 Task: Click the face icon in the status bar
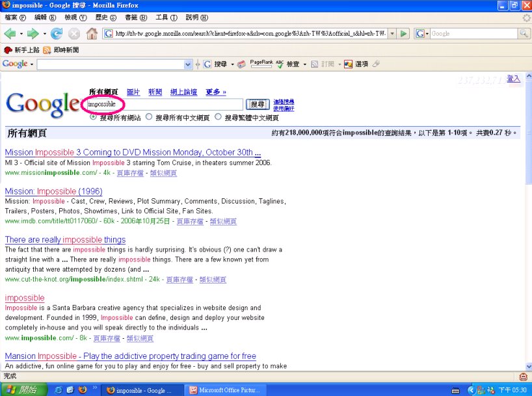point(524,376)
